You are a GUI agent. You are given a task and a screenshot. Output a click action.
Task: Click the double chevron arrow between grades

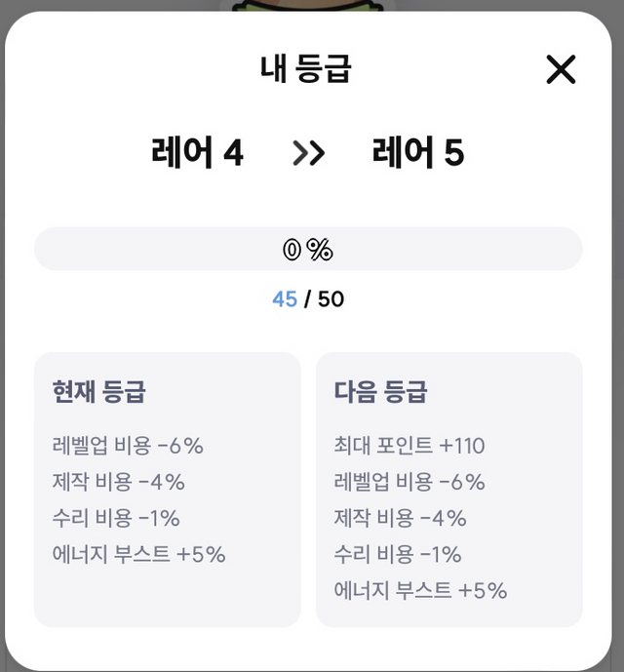click(x=308, y=153)
